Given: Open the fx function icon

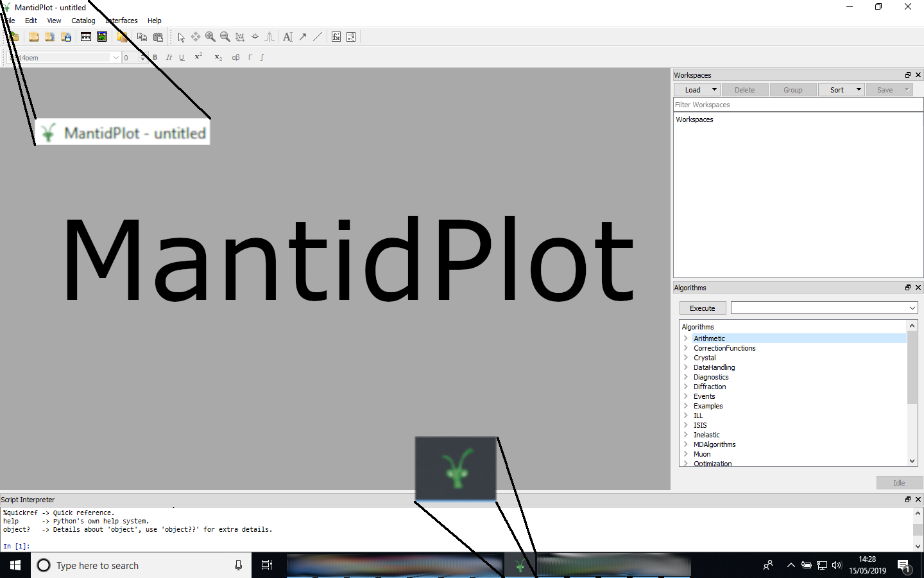Looking at the screenshot, I should [336, 37].
